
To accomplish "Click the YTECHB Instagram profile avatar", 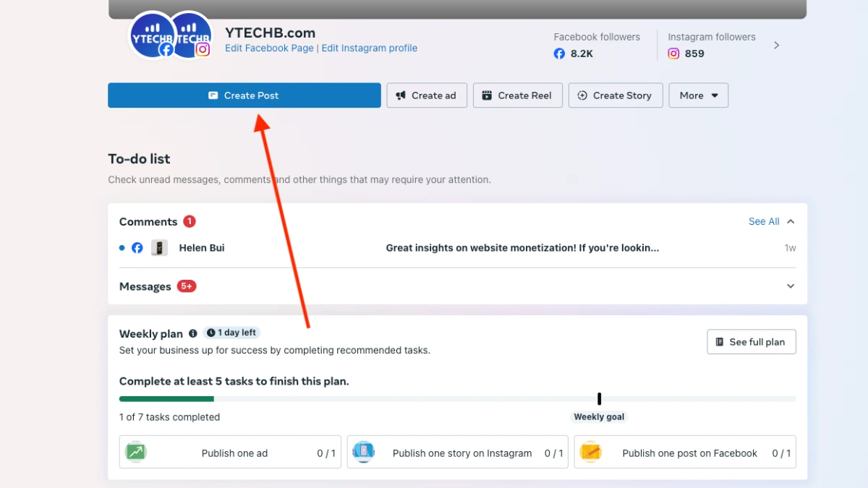I will pos(192,35).
